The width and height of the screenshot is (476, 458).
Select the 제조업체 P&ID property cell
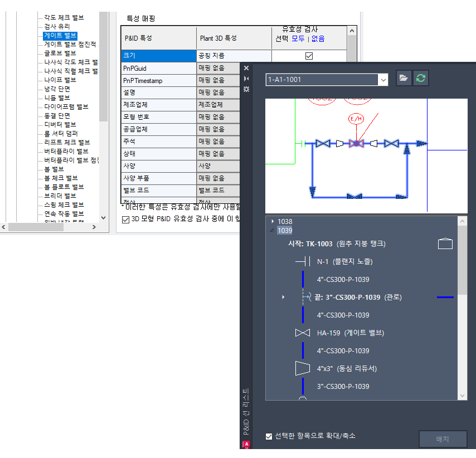tap(159, 105)
